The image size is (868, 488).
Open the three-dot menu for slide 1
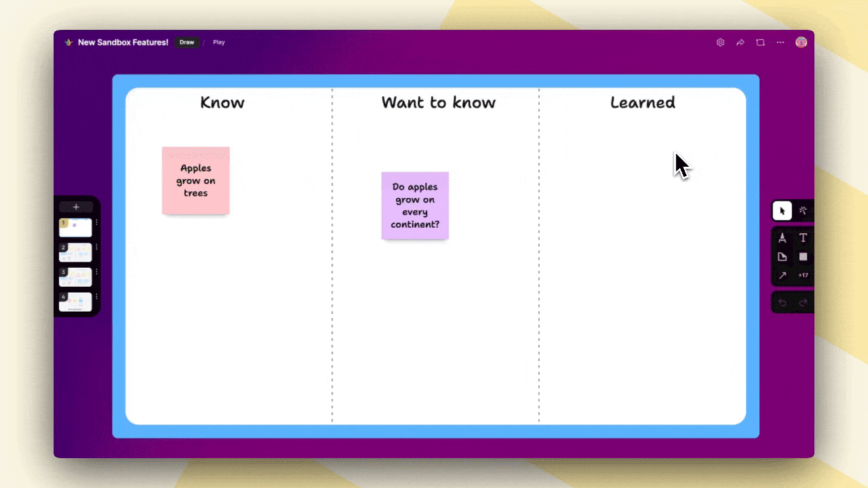(96, 222)
